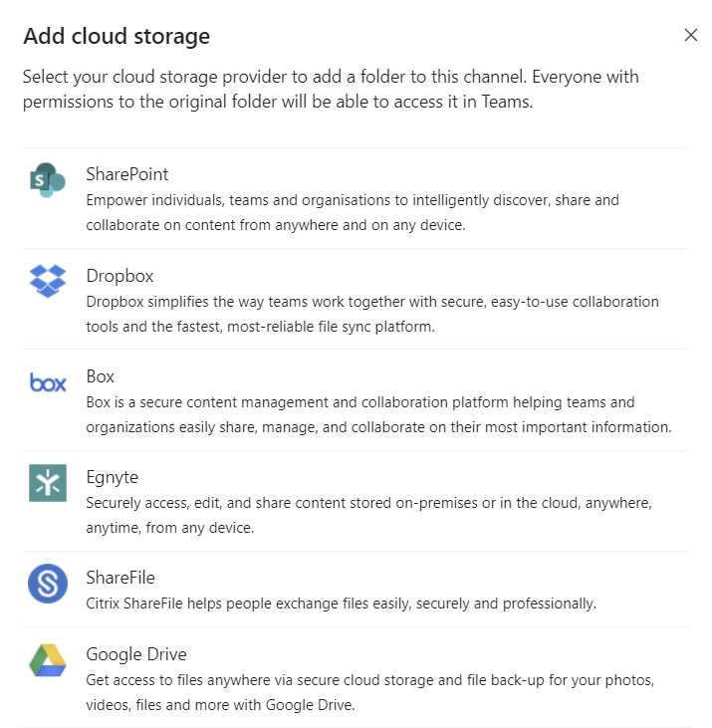Click the Egnyte logo icon
Image resolution: width=712 pixels, height=728 pixels.
(x=48, y=483)
